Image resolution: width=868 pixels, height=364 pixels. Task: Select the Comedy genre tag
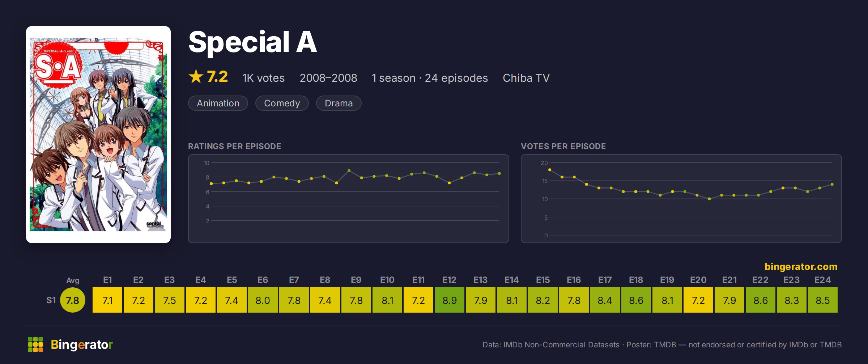tap(282, 103)
